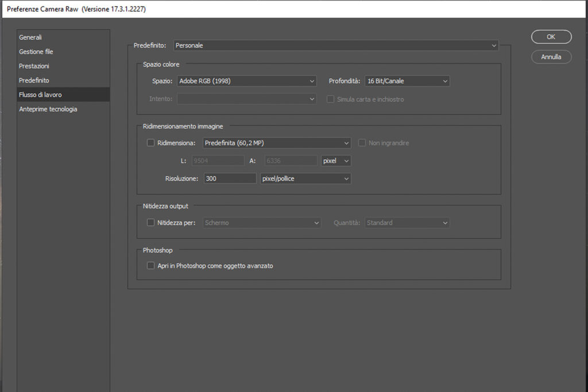Click the Risoluzione field showing 300
This screenshot has width=588, height=392.
(229, 178)
